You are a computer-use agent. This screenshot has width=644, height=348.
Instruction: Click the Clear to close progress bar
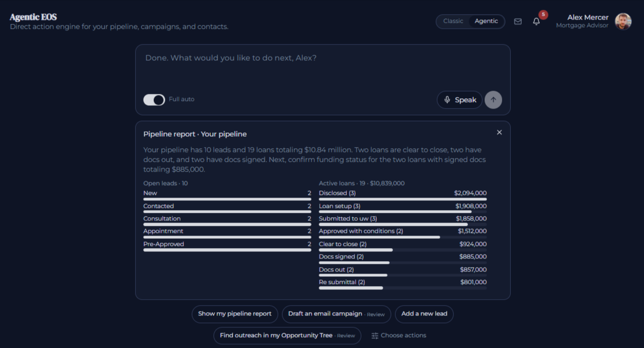pos(403,250)
